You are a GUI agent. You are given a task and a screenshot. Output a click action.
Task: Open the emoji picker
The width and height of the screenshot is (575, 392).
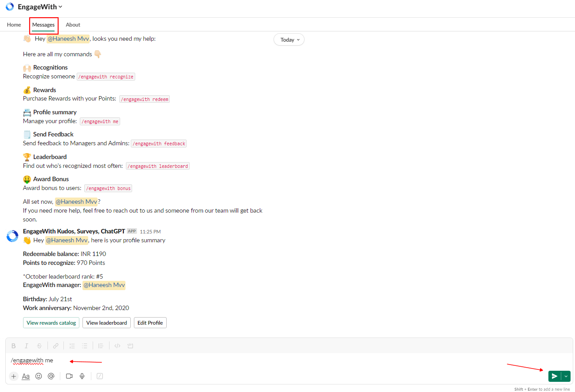pos(39,376)
